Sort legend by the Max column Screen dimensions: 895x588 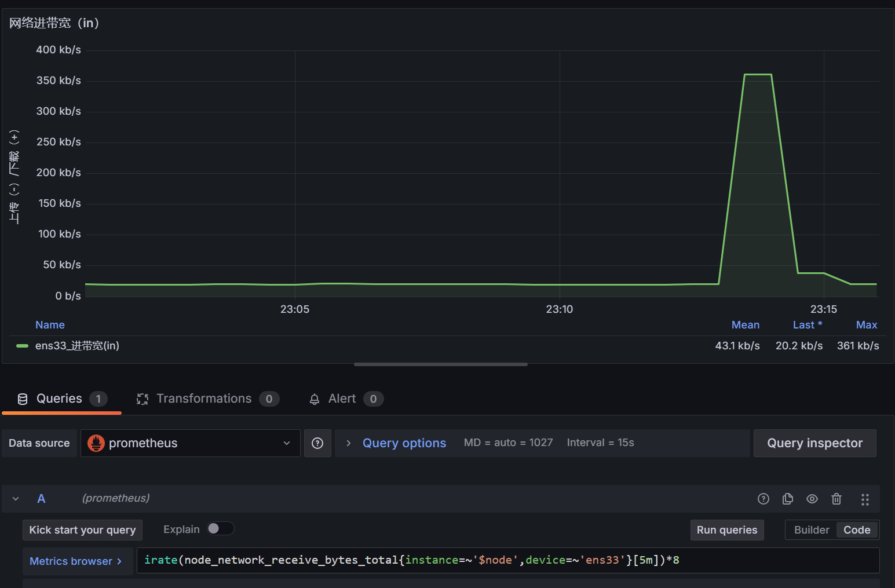pyautogui.click(x=867, y=325)
